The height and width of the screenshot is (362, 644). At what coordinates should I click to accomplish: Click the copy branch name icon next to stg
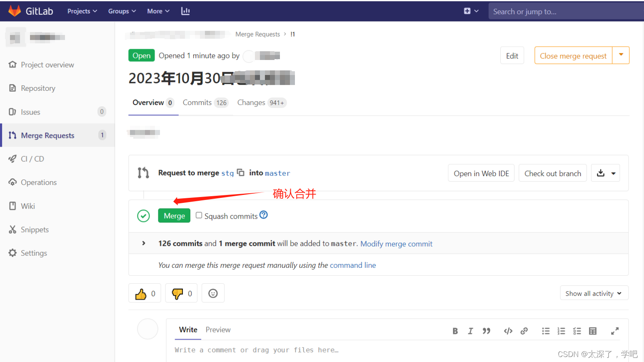(241, 172)
